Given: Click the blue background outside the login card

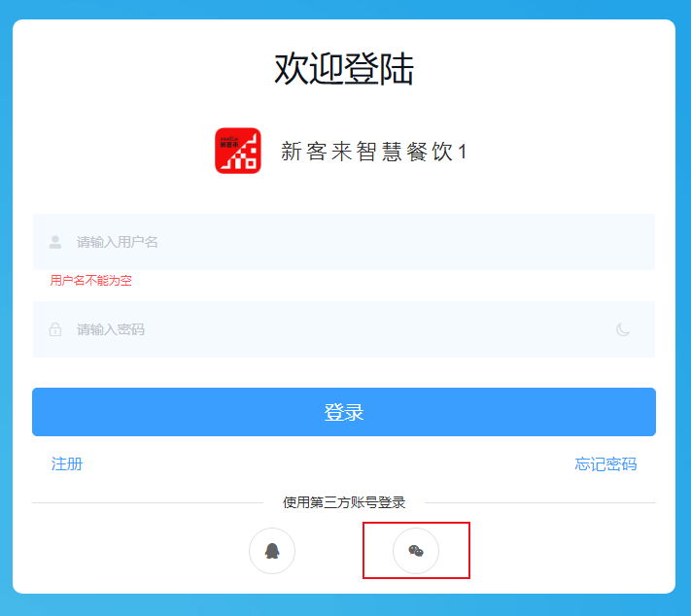Looking at the screenshot, I should coord(346,9).
